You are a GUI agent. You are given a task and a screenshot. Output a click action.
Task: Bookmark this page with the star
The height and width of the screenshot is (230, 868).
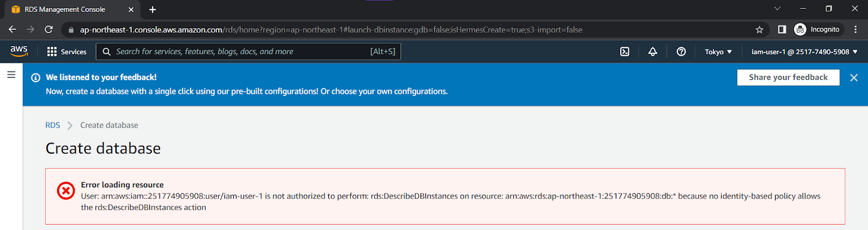(x=759, y=30)
